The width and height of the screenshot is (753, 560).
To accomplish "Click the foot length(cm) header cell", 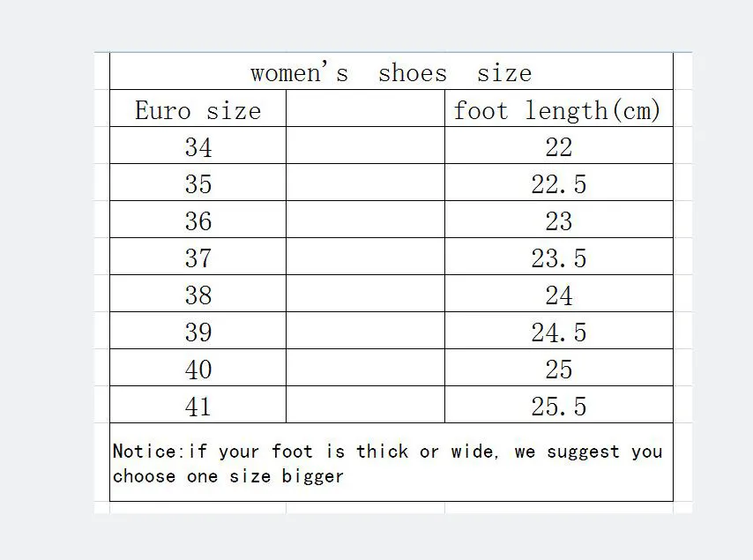I will (559, 108).
